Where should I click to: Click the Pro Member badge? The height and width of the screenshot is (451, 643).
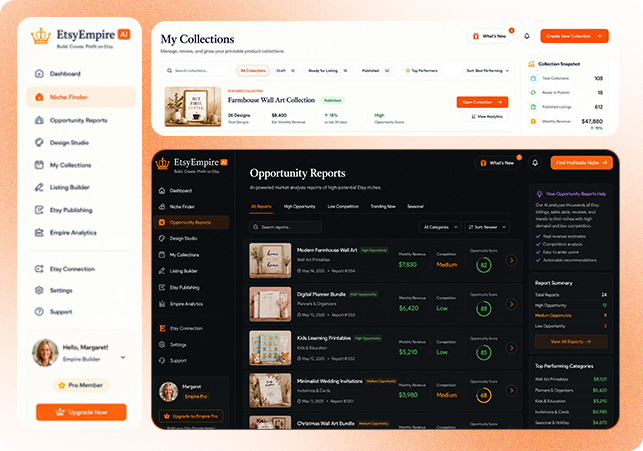[x=81, y=385]
